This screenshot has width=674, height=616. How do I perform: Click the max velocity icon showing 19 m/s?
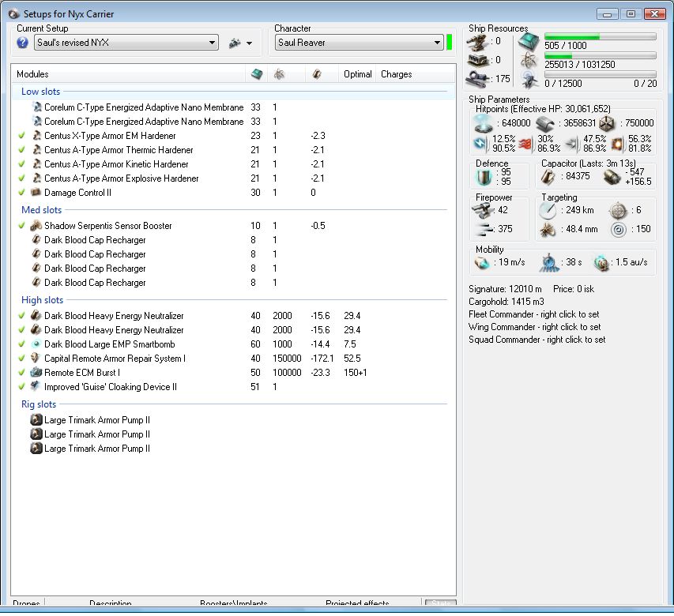point(482,262)
